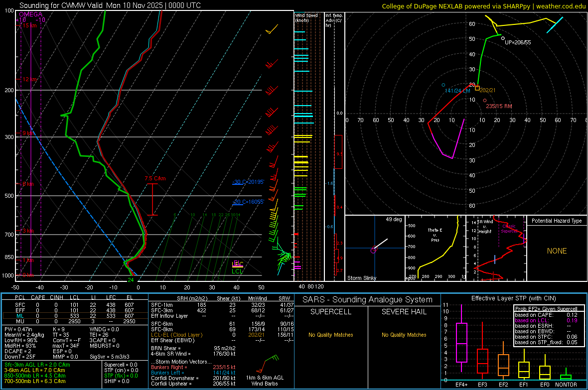This screenshot has height=390, width=588.
Task: Click the BRN Shear = label
Action: point(166,348)
